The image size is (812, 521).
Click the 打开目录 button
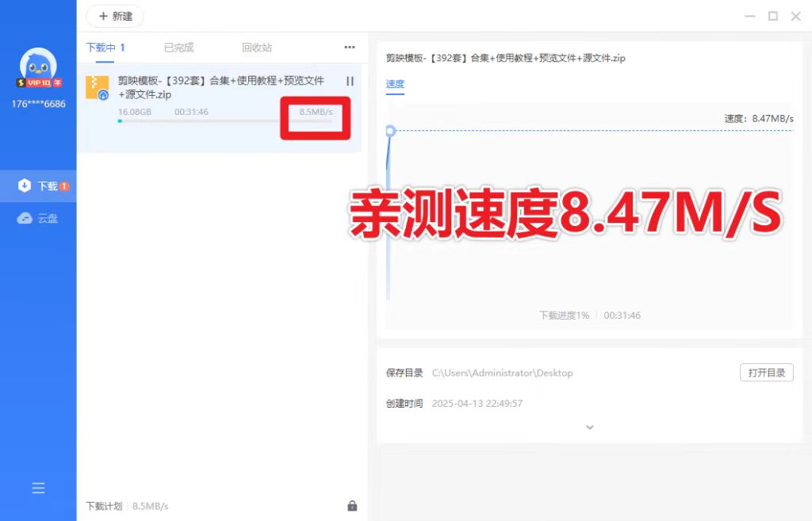pyautogui.click(x=766, y=373)
